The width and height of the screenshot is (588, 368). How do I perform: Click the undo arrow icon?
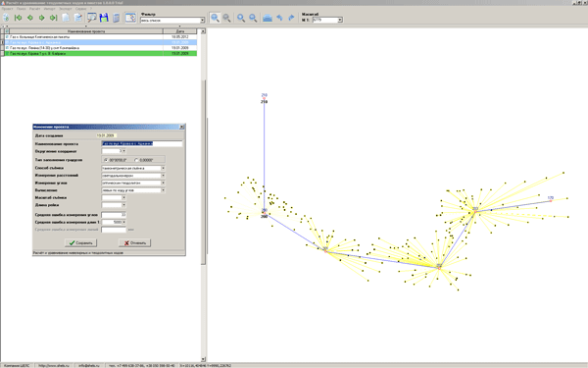pyautogui.click(x=279, y=18)
